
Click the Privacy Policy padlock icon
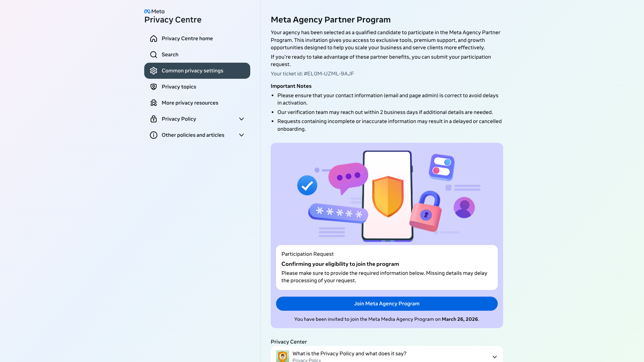(154, 119)
